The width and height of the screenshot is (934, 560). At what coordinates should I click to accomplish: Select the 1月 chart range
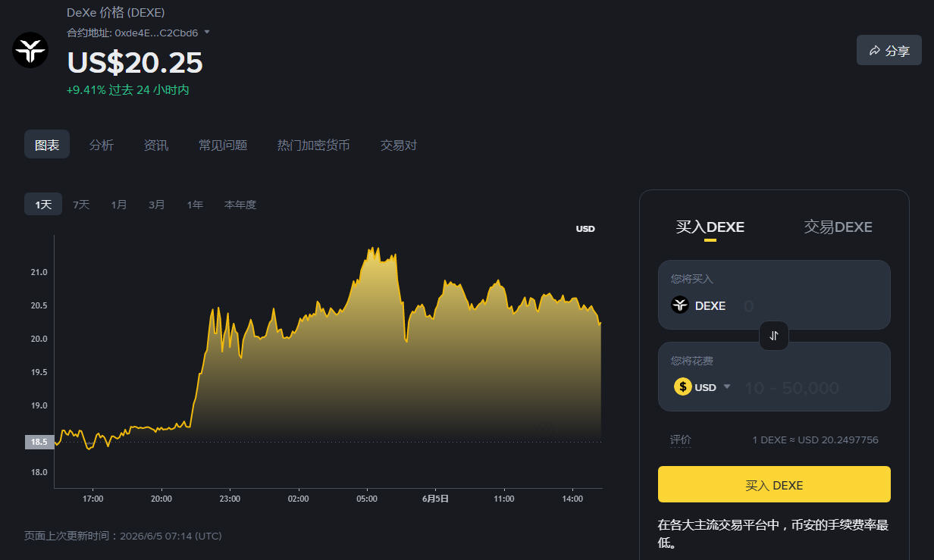tap(119, 205)
